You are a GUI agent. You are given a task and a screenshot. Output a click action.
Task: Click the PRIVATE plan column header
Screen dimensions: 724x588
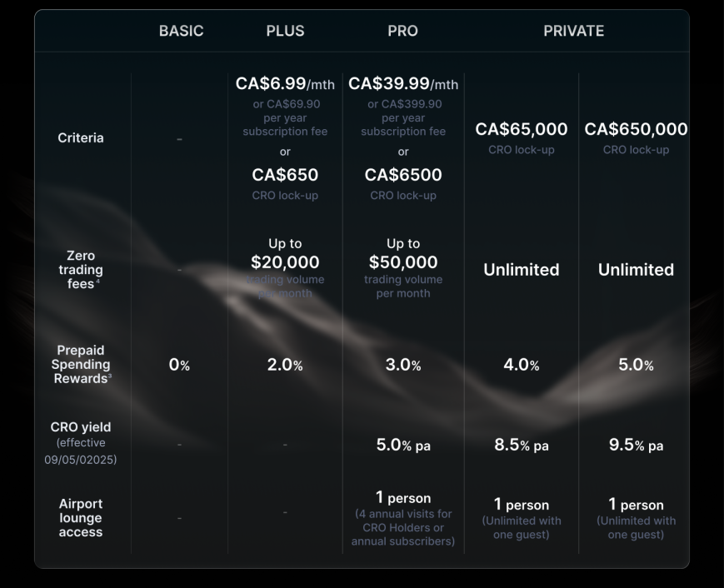click(573, 31)
